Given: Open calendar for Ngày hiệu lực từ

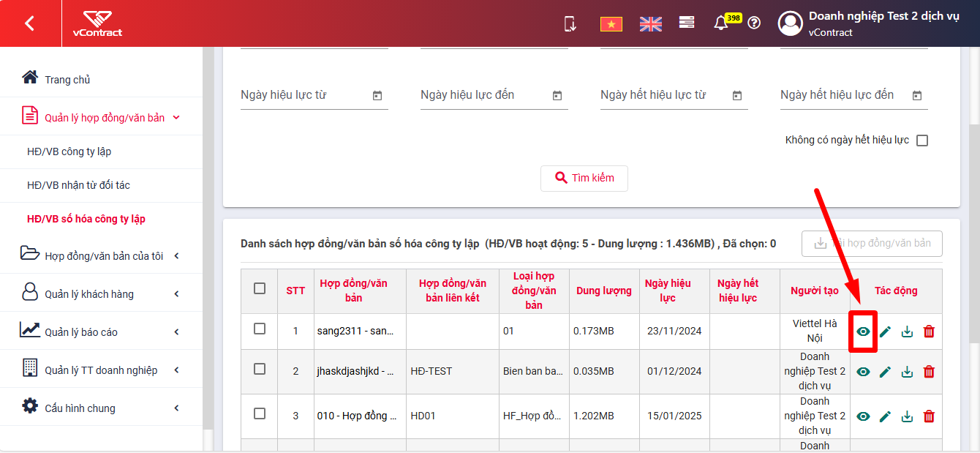Looking at the screenshot, I should pyautogui.click(x=377, y=95).
